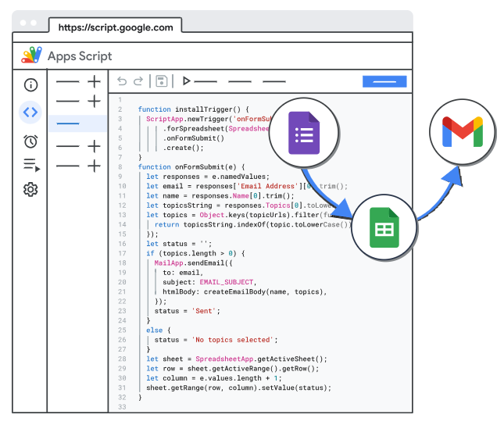Screen dimensions: 504x436
Task: Click 'let responses = e.namedValues;' line
Action: click(208, 177)
